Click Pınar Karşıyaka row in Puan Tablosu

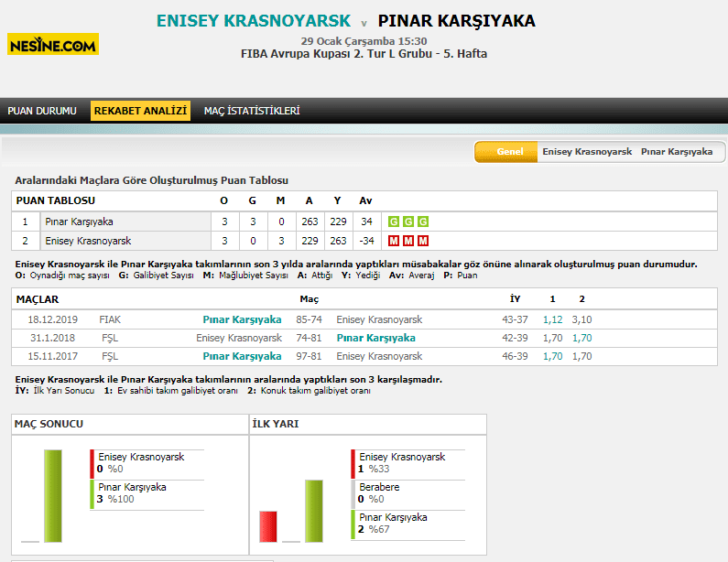click(x=364, y=222)
